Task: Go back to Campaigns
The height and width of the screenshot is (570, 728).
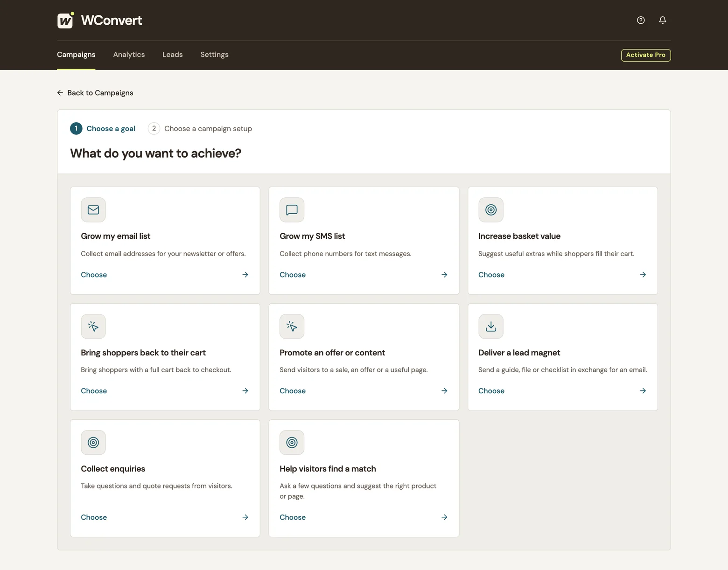Action: (x=95, y=93)
